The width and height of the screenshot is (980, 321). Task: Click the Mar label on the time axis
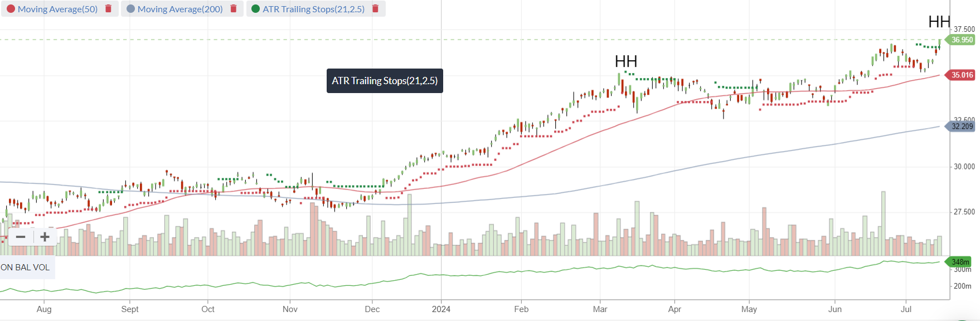600,309
